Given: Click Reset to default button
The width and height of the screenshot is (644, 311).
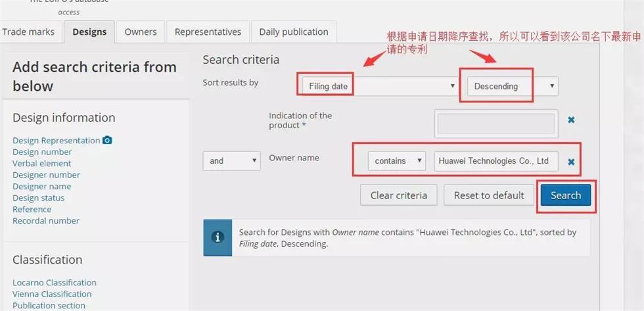Looking at the screenshot, I should tap(489, 195).
